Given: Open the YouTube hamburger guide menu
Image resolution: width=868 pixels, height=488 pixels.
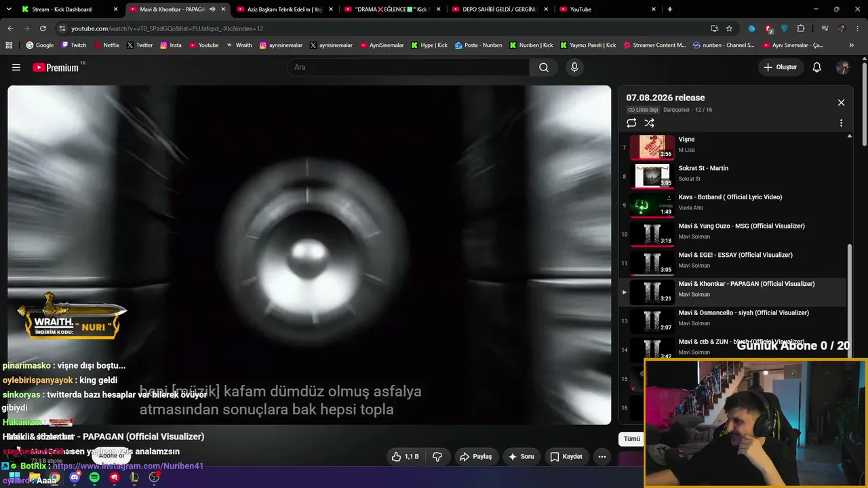Looking at the screenshot, I should (16, 67).
